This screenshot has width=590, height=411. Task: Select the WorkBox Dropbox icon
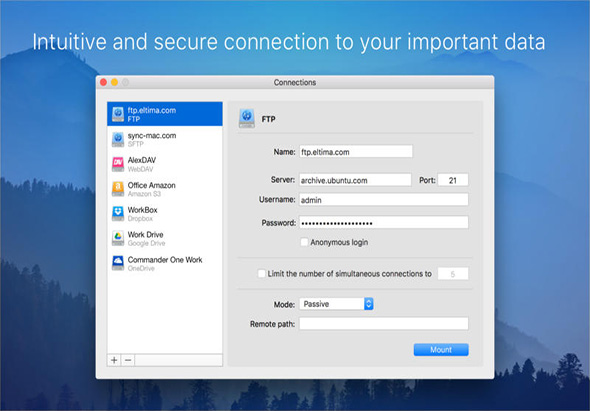point(118,214)
